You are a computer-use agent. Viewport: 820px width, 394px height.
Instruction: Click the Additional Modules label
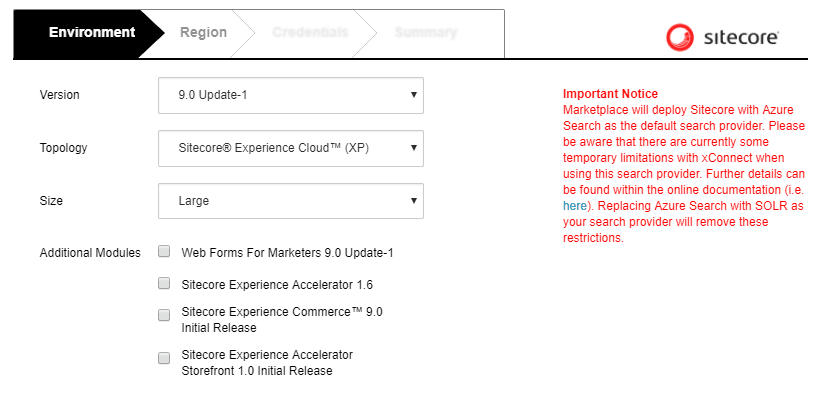point(90,253)
